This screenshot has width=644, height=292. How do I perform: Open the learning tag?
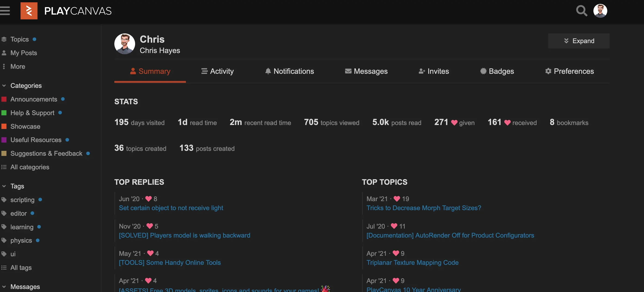[22, 227]
